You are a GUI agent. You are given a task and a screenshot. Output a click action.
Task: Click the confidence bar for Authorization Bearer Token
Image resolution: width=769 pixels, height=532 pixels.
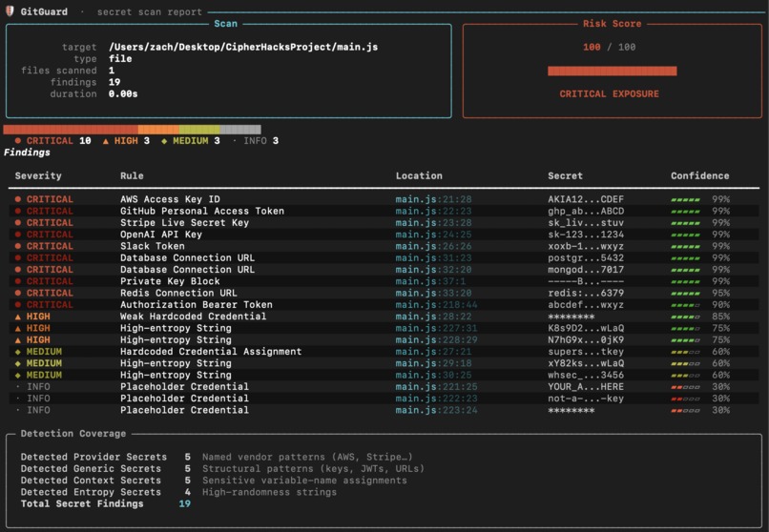(685, 305)
